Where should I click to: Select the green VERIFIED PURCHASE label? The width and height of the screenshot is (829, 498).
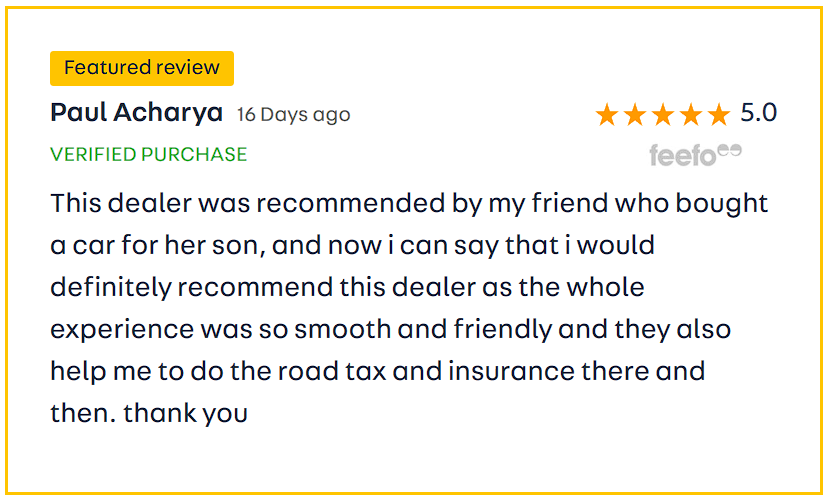point(148,154)
